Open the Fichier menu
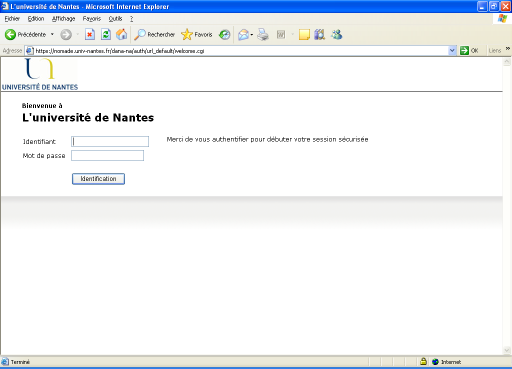Image resolution: width=512 pixels, height=369 pixels. tap(12, 19)
